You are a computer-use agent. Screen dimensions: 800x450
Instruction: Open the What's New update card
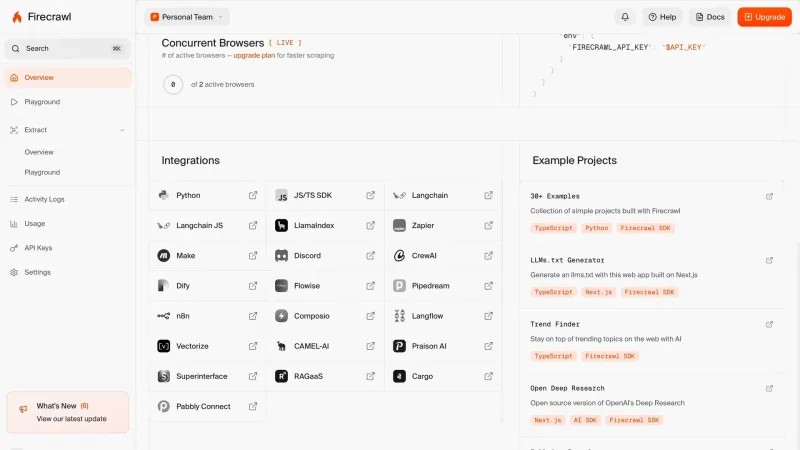(x=68, y=412)
